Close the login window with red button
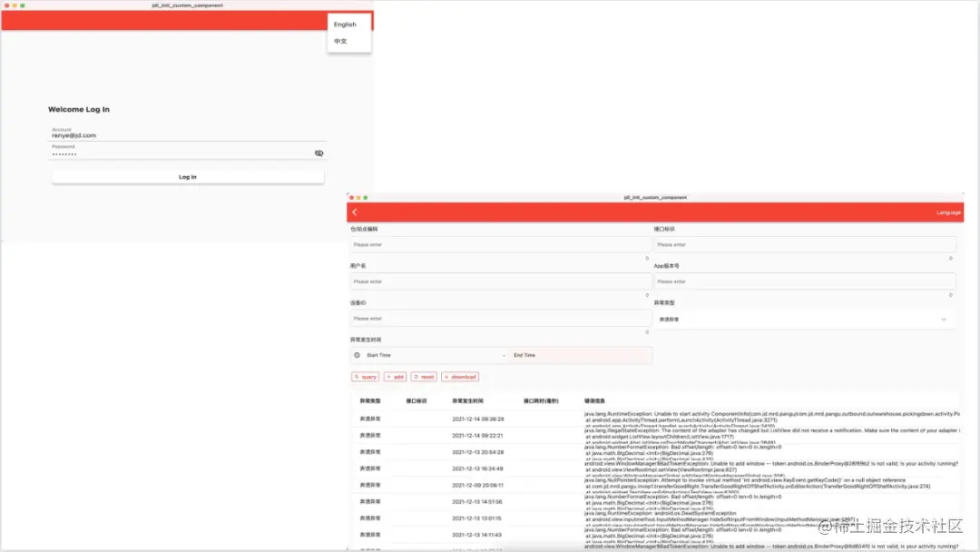 point(7,5)
